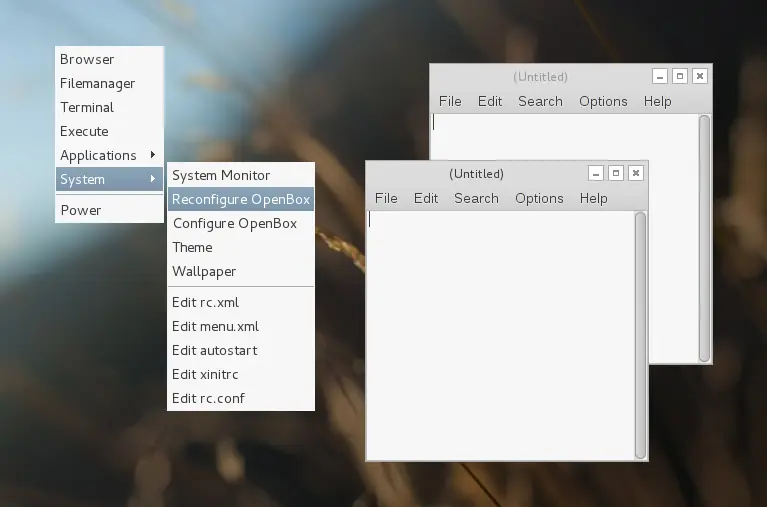Click scrollbar of front Untitled window
Image resolution: width=767 pixels, height=507 pixels.
640,335
